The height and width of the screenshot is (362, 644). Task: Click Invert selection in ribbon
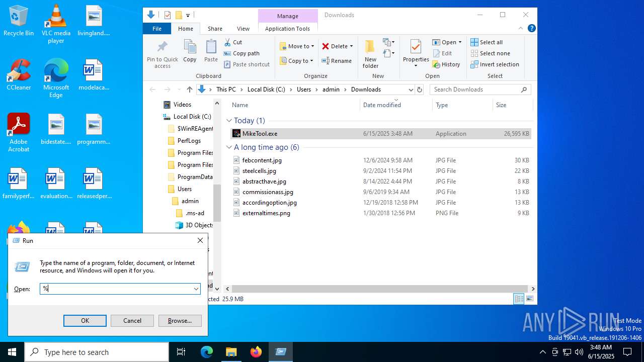[495, 64]
